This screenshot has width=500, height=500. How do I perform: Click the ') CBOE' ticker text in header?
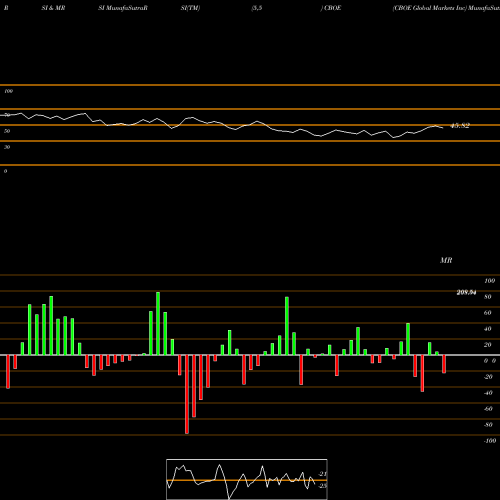coord(331,8)
